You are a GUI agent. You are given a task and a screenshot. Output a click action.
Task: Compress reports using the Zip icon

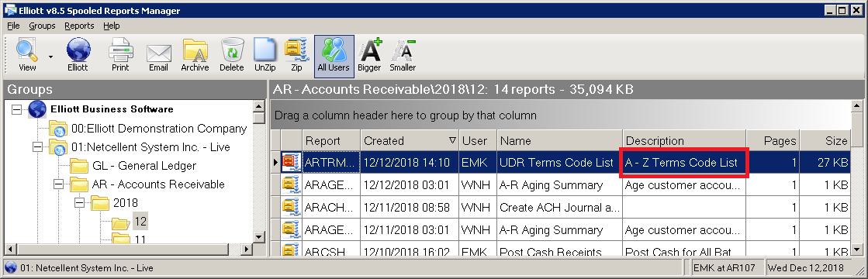pyautogui.click(x=297, y=54)
